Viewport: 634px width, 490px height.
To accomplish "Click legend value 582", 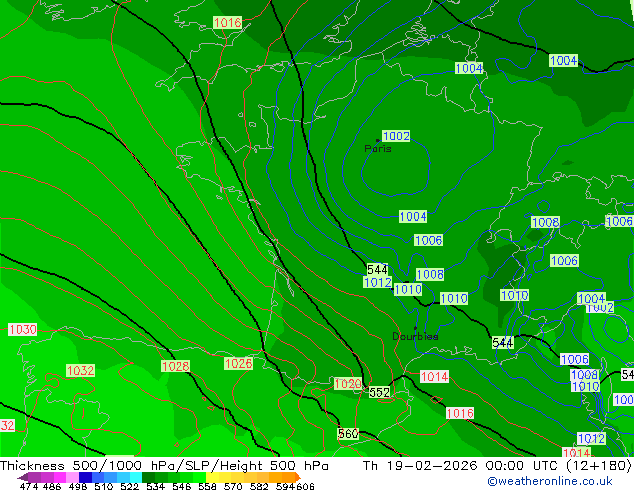I will (259, 486).
